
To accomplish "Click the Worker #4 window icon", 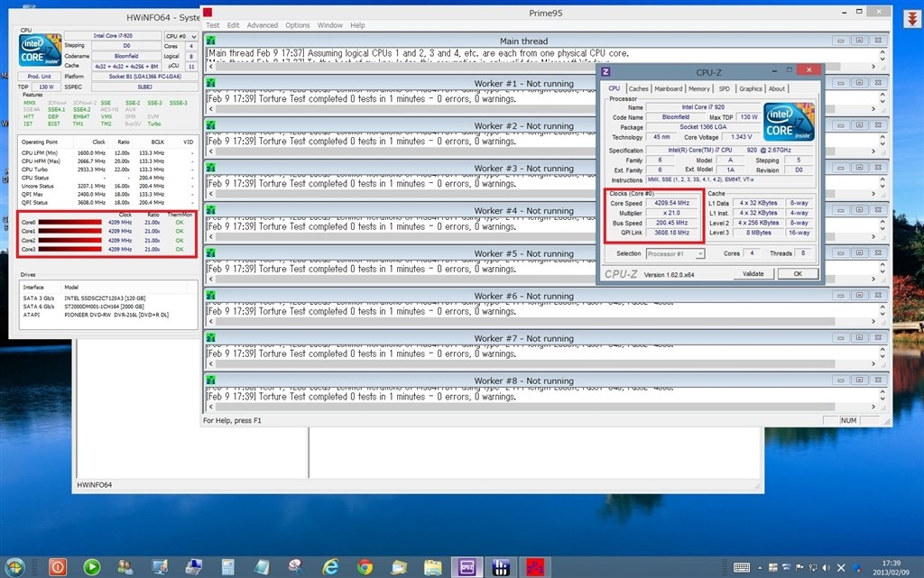I will pyautogui.click(x=211, y=210).
